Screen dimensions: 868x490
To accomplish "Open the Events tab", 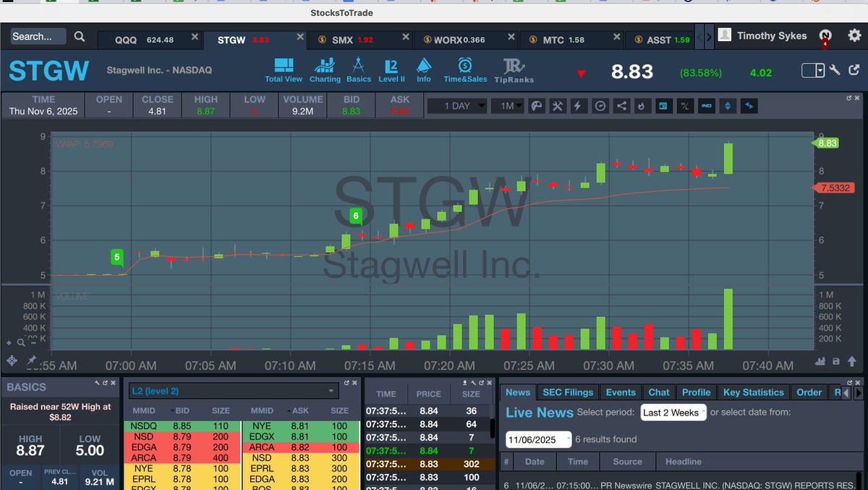I will point(621,392).
